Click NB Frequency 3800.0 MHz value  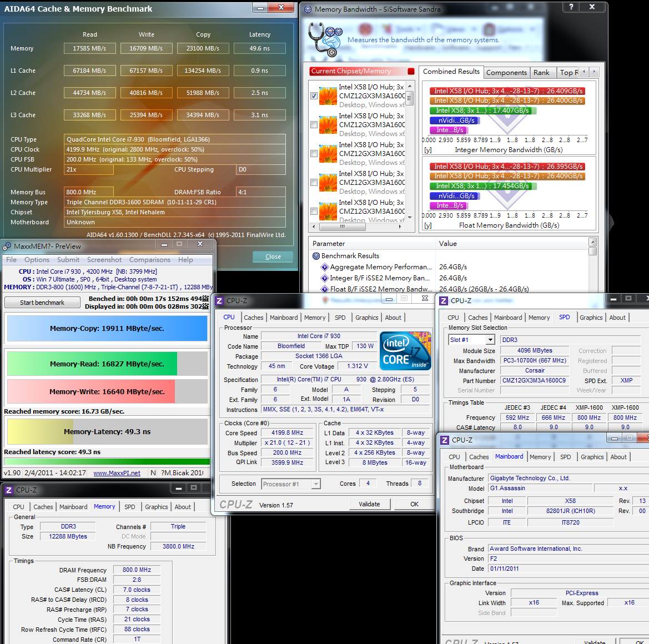pos(178,546)
